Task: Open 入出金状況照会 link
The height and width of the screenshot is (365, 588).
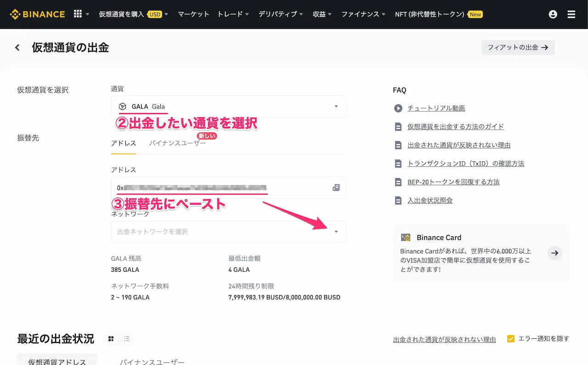Action: pyautogui.click(x=430, y=200)
